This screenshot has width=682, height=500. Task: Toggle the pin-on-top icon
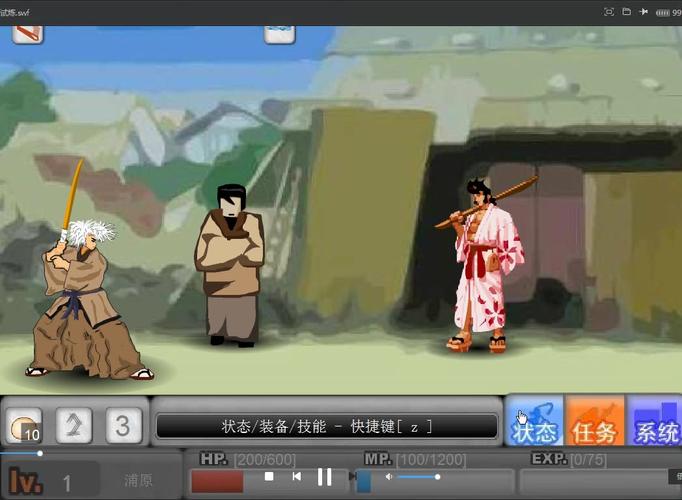tap(643, 12)
